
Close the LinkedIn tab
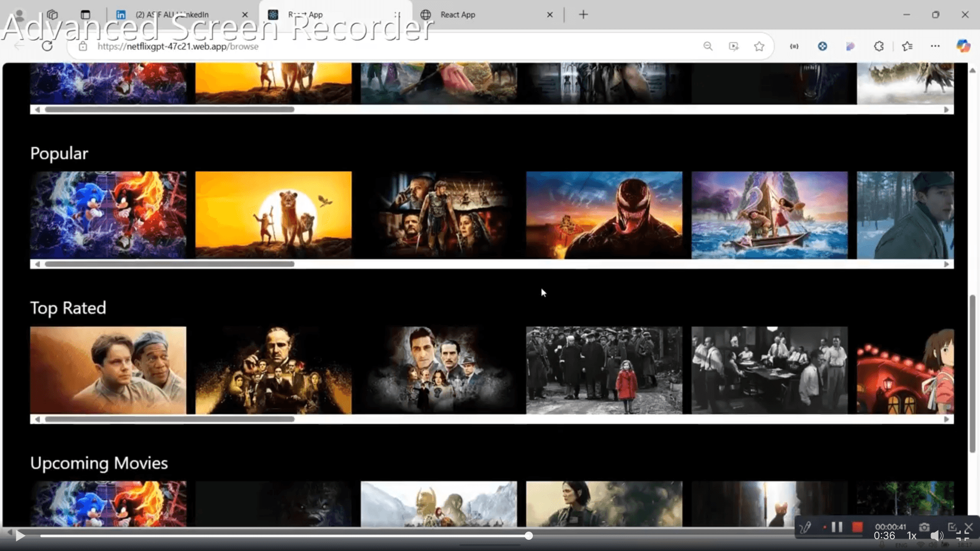[x=245, y=15]
